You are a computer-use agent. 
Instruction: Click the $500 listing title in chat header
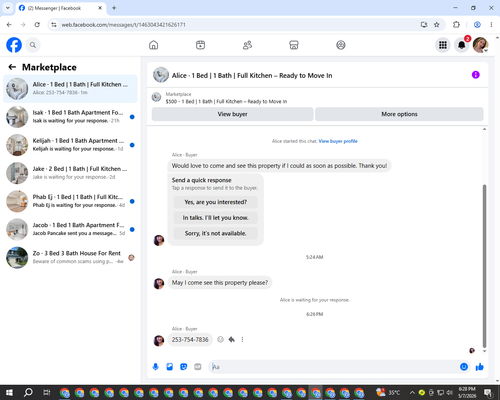(x=226, y=101)
